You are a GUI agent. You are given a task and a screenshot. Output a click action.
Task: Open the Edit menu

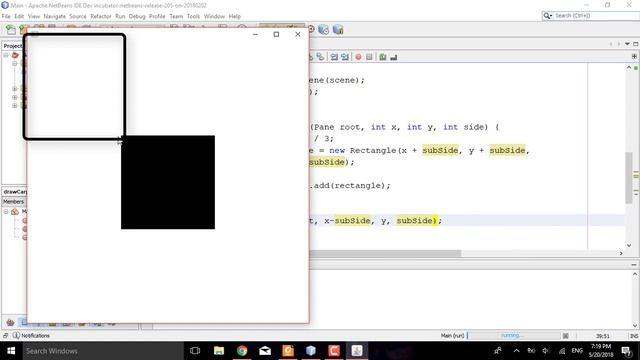tap(19, 16)
